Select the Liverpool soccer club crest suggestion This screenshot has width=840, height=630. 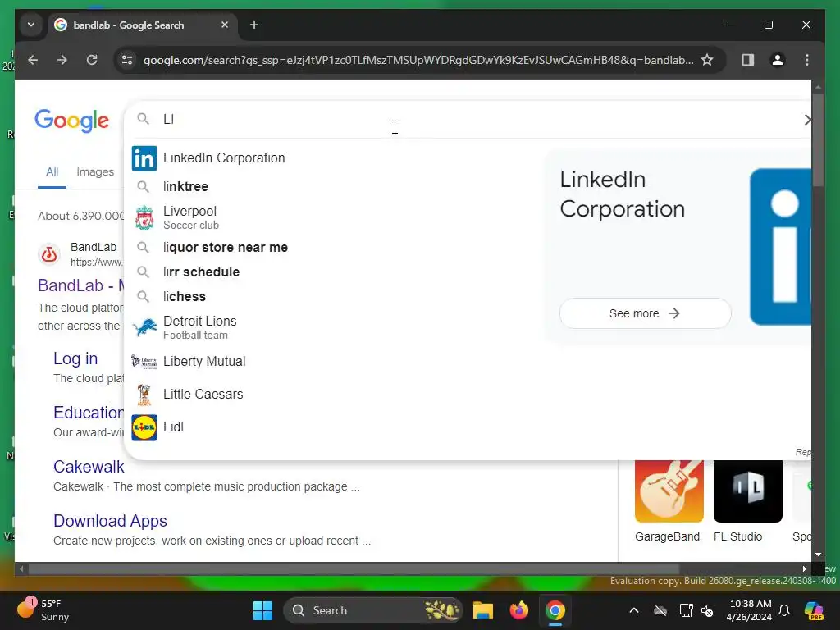tap(144, 217)
